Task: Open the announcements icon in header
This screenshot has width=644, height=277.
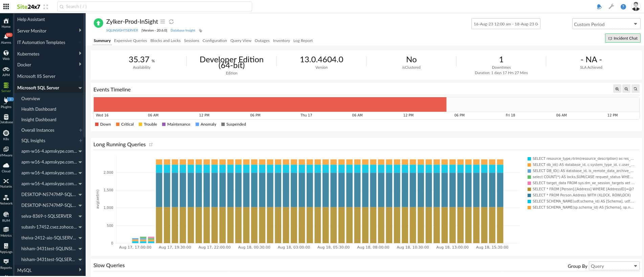Action: click(599, 7)
